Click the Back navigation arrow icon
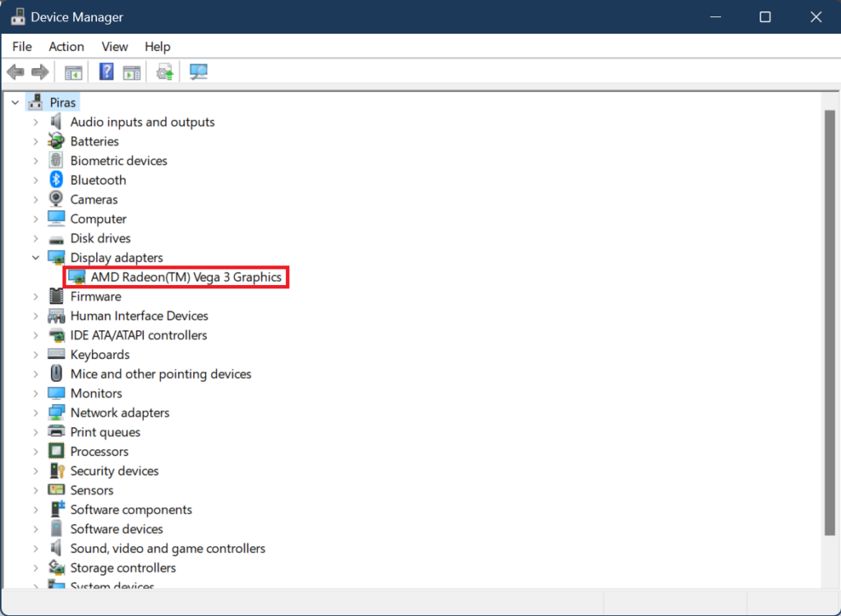This screenshot has width=841, height=616. (x=15, y=71)
